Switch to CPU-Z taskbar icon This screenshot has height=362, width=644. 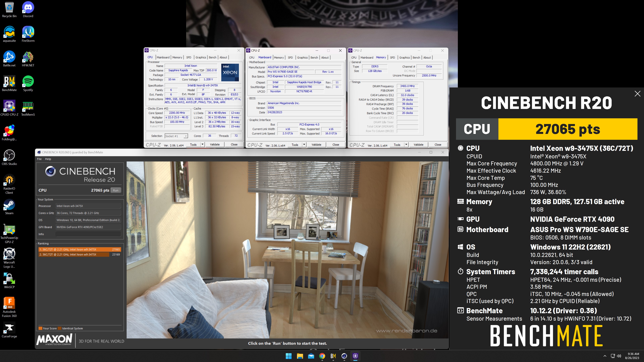(x=356, y=356)
